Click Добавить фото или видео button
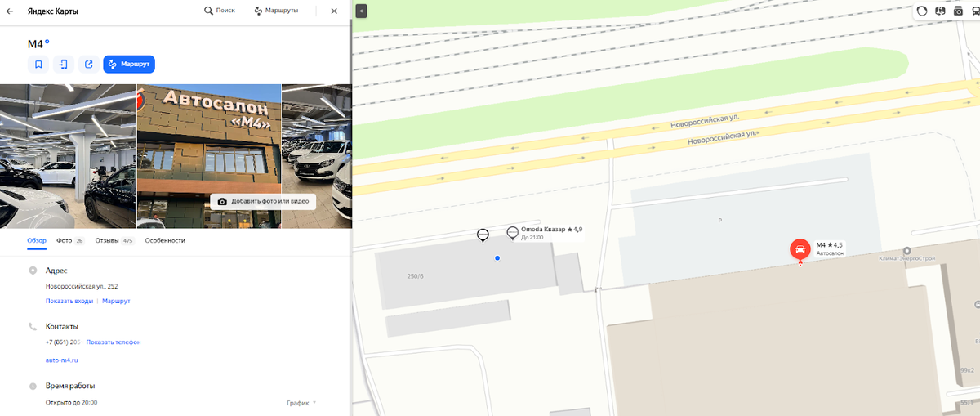 263,201
